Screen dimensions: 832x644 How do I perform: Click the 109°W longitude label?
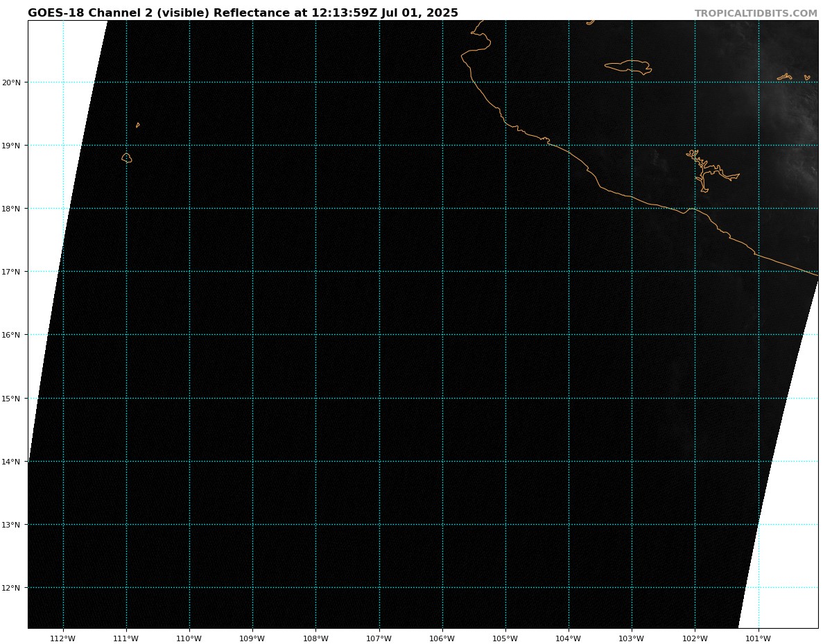click(252, 638)
